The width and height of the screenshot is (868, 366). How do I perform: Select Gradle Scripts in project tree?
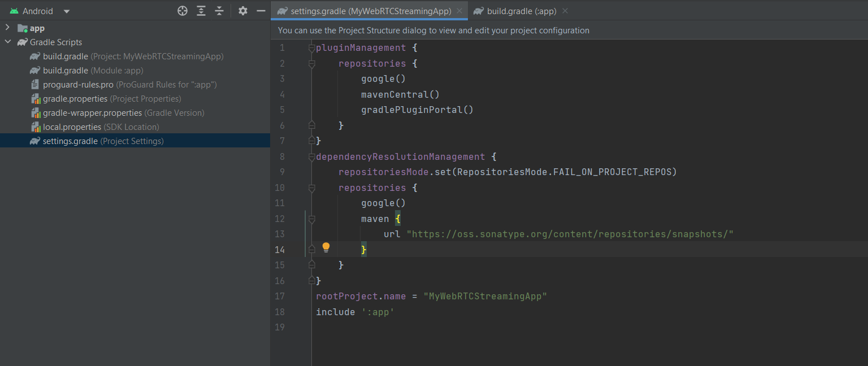[50, 42]
